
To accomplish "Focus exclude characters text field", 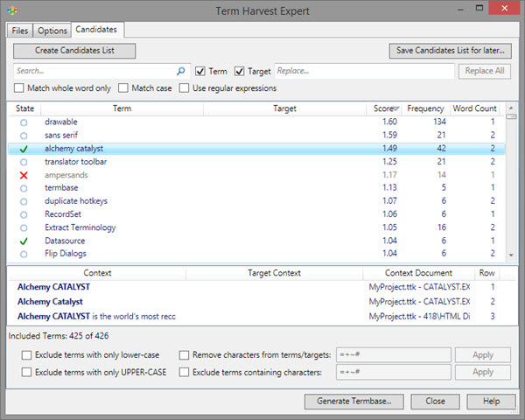I will (394, 372).
